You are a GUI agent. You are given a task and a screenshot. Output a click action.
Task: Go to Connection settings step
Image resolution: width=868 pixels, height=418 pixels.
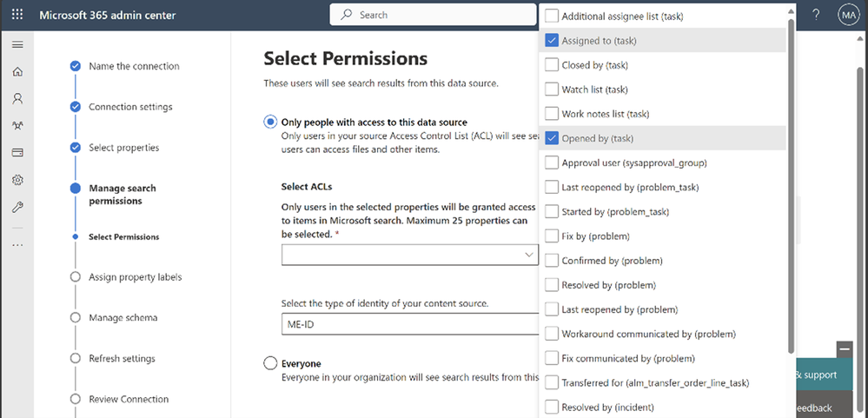(x=130, y=107)
